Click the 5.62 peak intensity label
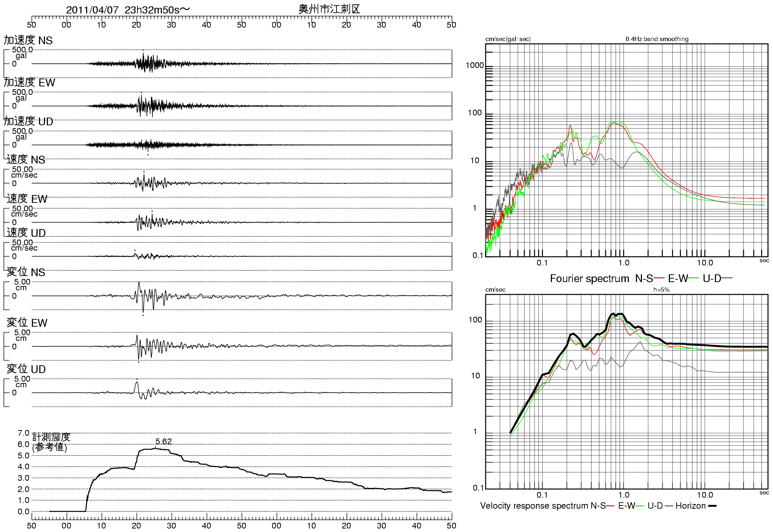Viewport: 773px width, 532px height. click(x=163, y=441)
